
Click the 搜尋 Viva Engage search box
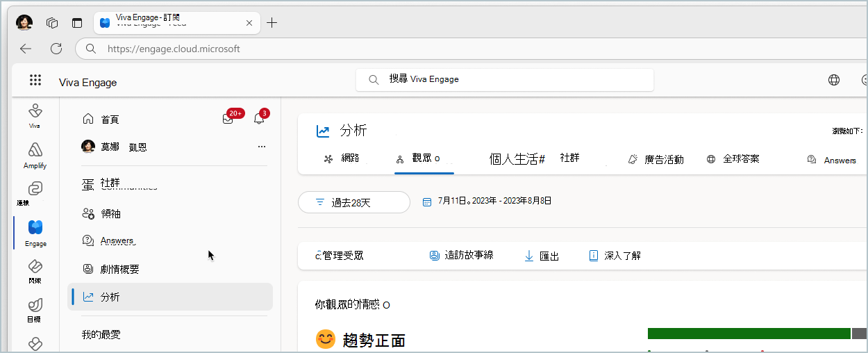tap(505, 79)
